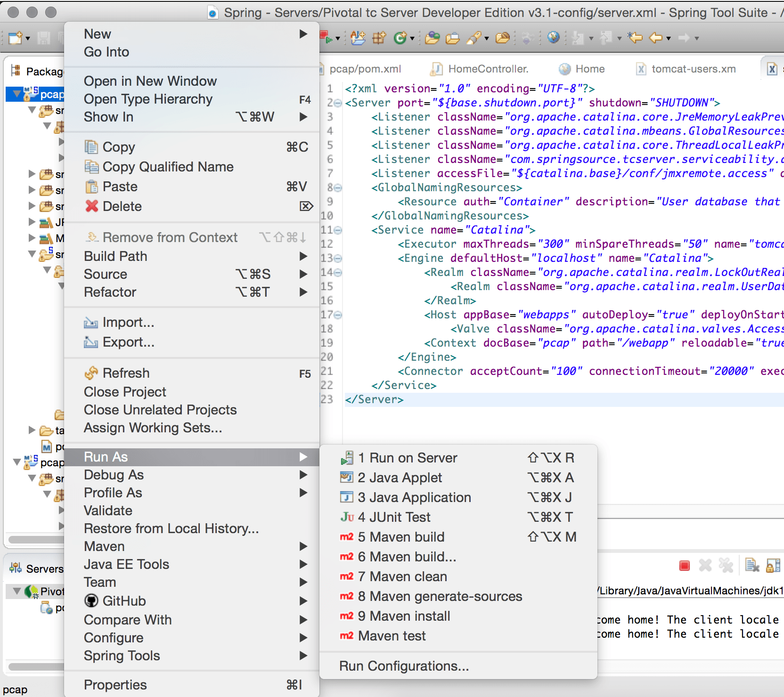784x697 pixels.
Task: Open the Build Path submenu
Action: pos(192,256)
